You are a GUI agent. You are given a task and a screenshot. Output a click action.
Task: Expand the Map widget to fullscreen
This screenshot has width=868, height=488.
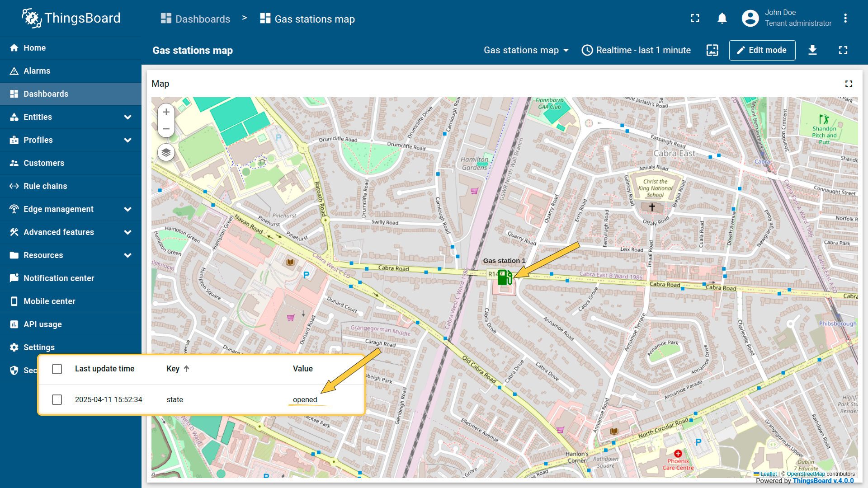coord(849,84)
